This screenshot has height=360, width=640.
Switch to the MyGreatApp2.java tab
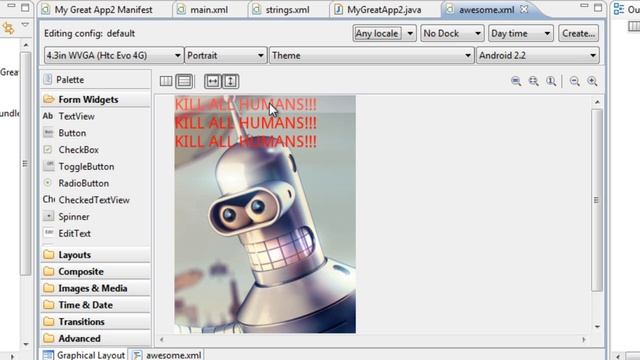tap(378, 10)
